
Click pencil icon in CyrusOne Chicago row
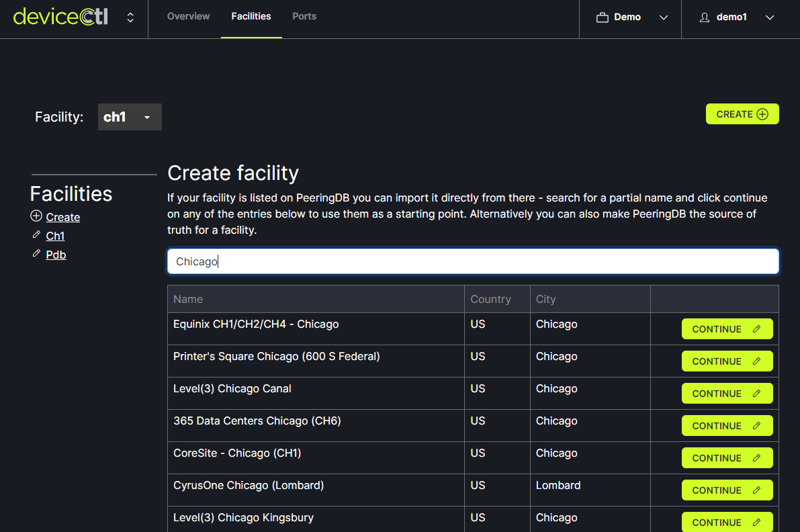point(756,490)
